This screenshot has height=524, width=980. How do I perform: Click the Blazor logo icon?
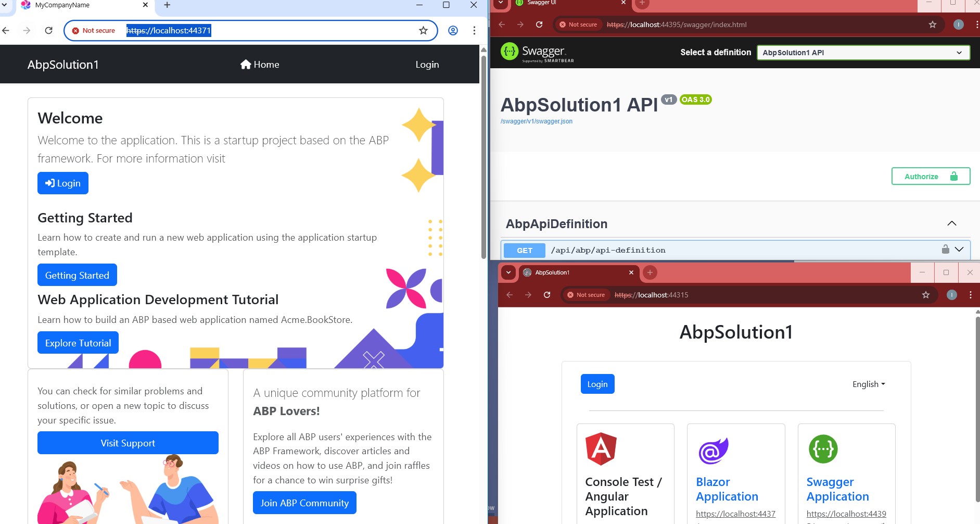click(714, 450)
